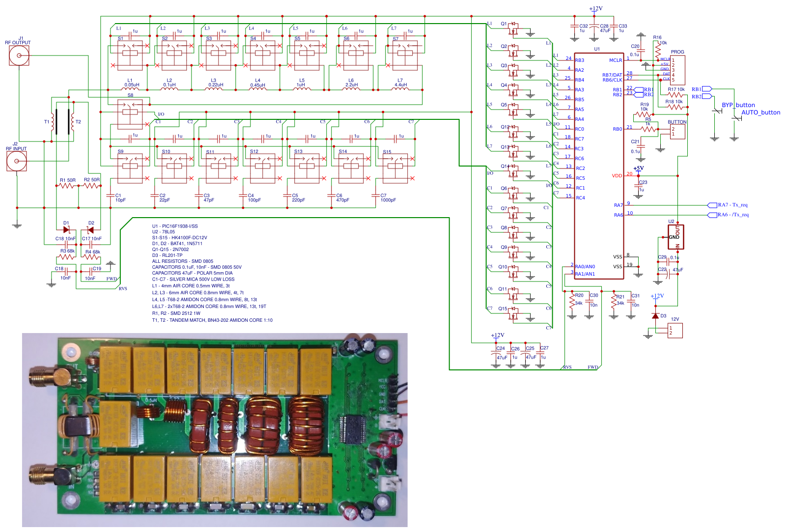
Task: Click the J1 RF OUTPUT connector symbol
Action: click(x=19, y=56)
